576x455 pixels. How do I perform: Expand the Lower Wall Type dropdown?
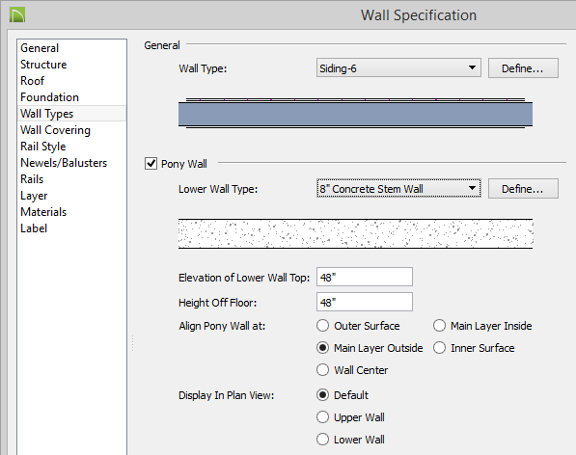coord(399,189)
